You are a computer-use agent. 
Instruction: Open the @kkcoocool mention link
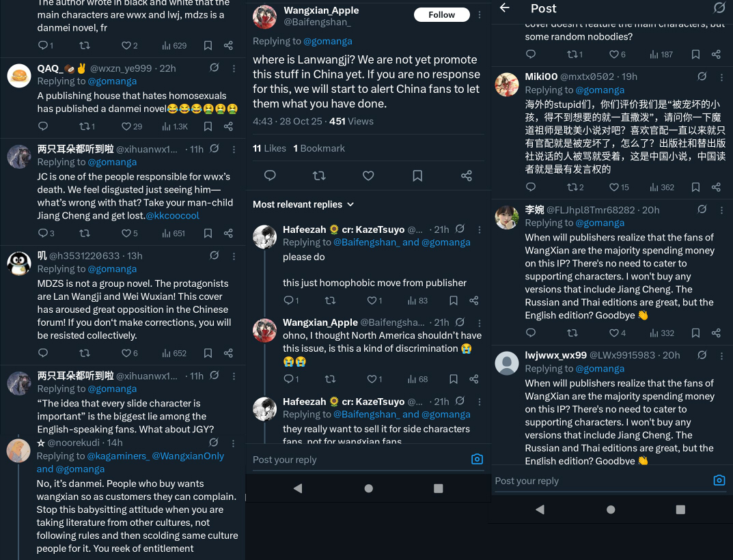click(x=173, y=216)
